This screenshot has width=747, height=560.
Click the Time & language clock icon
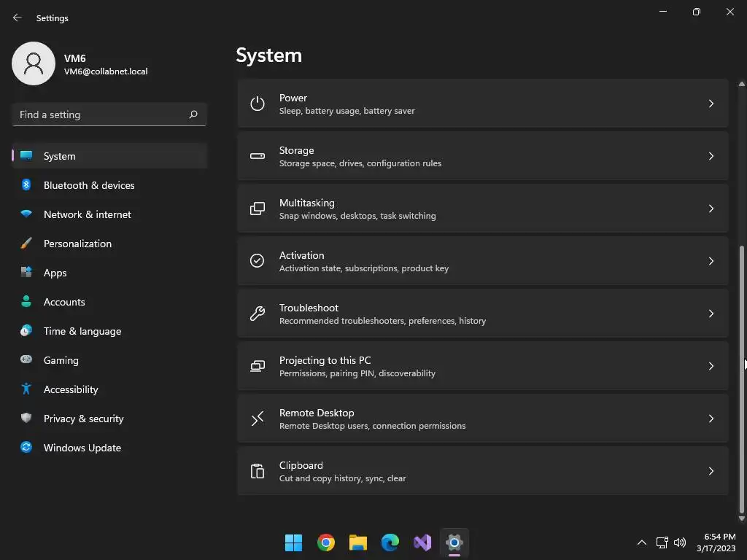26,330
